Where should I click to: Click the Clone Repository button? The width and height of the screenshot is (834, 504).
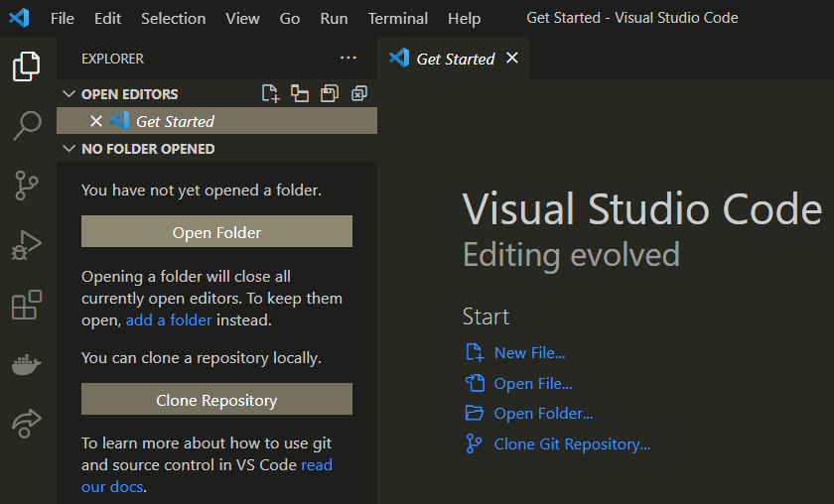(216, 401)
